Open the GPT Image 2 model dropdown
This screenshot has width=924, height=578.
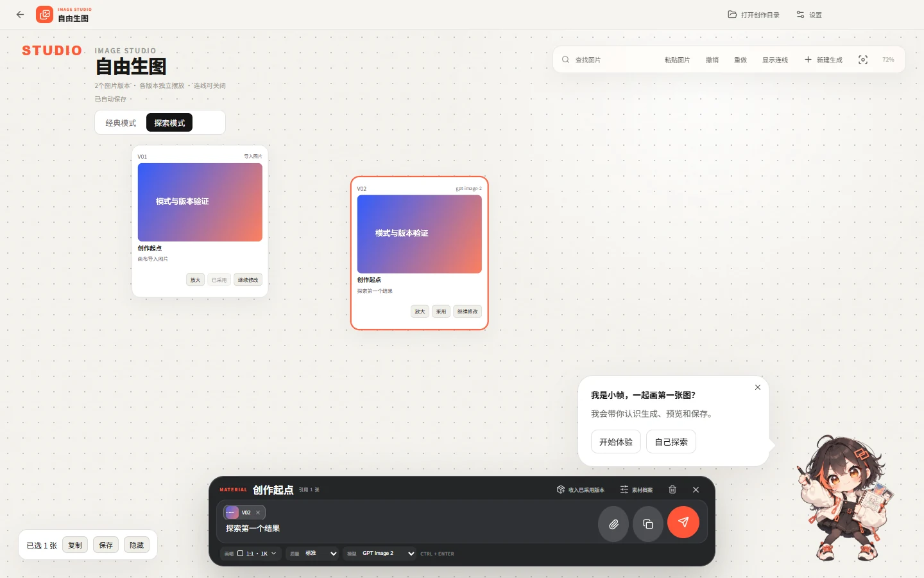tap(380, 554)
